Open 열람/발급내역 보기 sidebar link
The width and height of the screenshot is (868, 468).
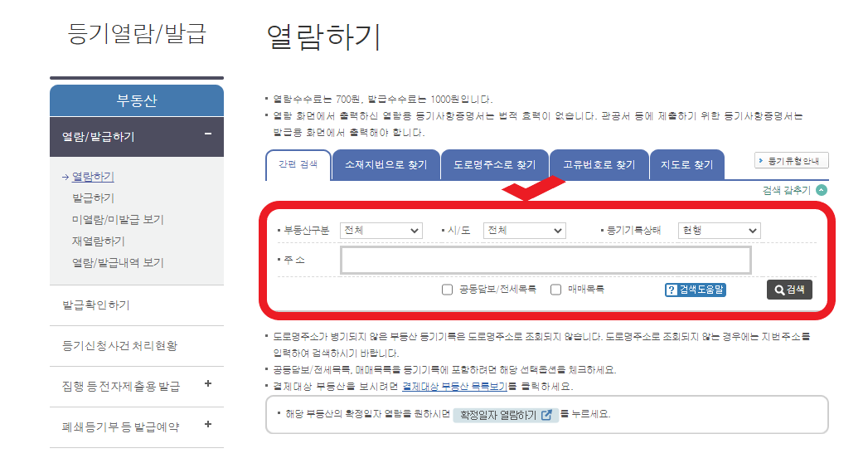pos(118,263)
